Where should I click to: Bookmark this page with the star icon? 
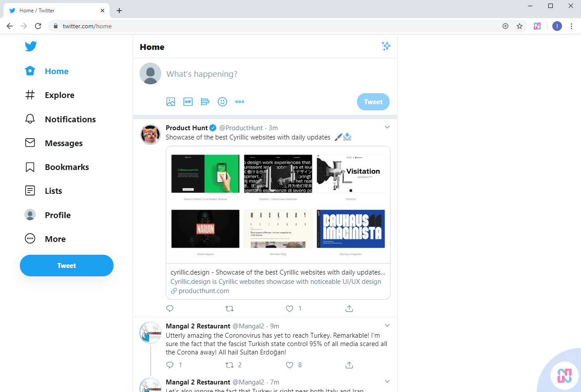pyautogui.click(x=520, y=26)
